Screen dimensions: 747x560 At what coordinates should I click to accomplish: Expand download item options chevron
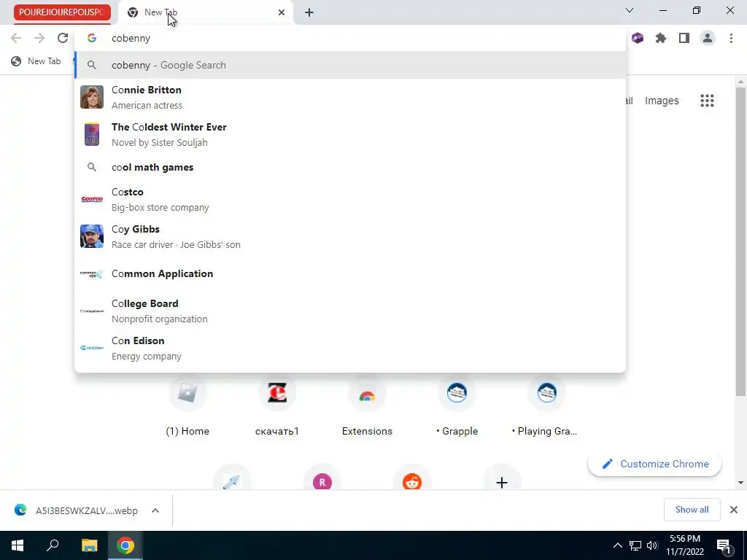(155, 510)
